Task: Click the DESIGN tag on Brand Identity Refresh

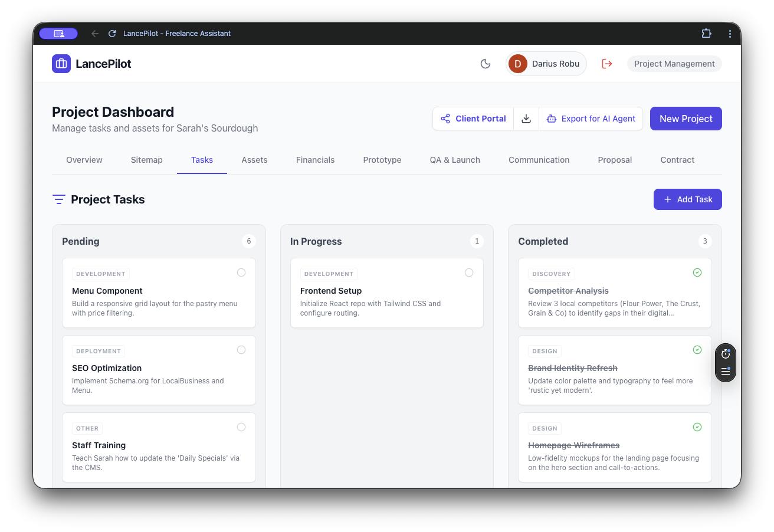Action: [x=545, y=351]
